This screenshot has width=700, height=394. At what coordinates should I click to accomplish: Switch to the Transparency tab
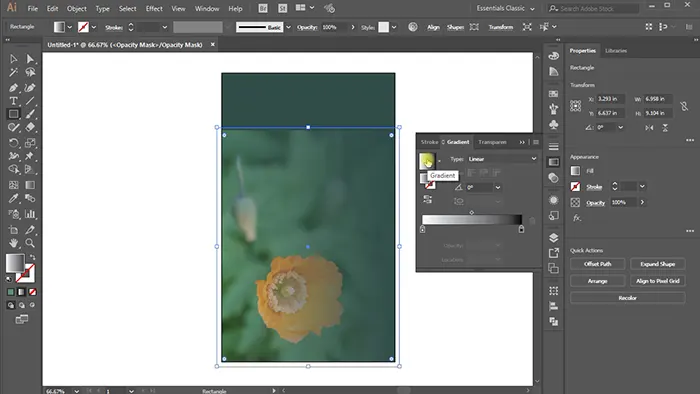492,142
